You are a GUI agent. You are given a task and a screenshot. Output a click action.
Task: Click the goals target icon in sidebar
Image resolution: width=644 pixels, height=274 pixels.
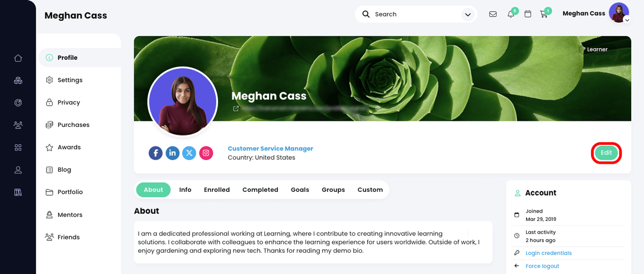[18, 103]
